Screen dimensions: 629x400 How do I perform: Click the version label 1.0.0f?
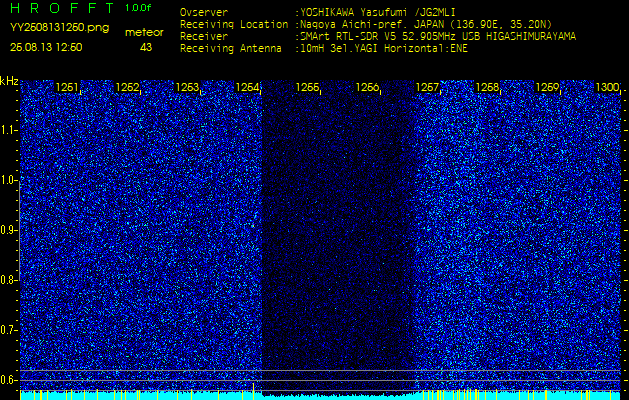click(x=138, y=8)
